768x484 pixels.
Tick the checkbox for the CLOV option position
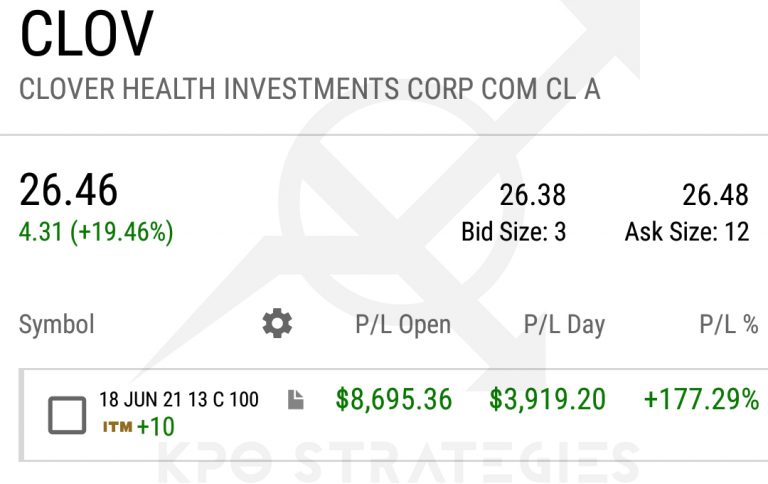click(67, 414)
